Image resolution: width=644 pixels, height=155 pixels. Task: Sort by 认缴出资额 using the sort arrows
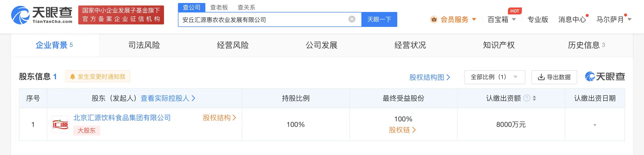coord(534,98)
